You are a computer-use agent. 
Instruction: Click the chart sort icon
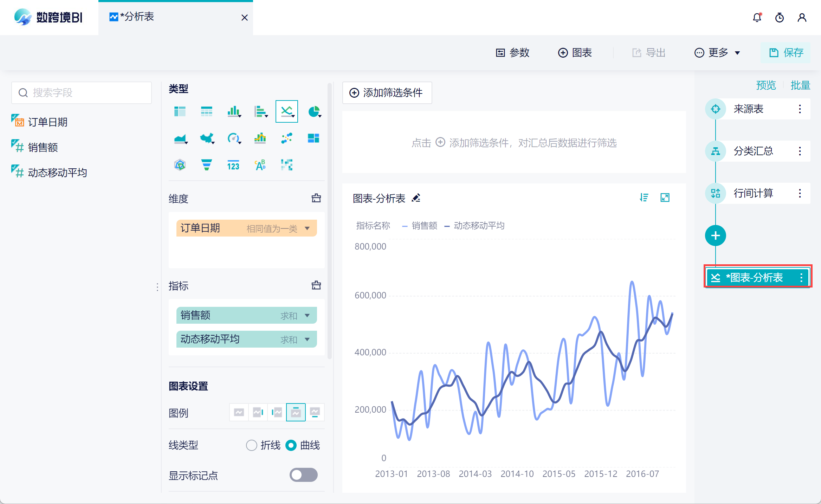click(x=644, y=198)
